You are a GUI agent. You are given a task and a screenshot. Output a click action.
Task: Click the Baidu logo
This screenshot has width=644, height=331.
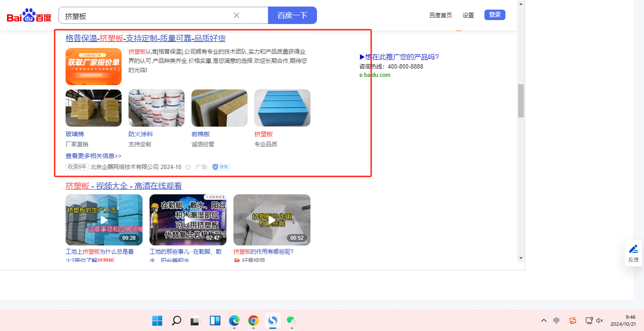coord(29,16)
